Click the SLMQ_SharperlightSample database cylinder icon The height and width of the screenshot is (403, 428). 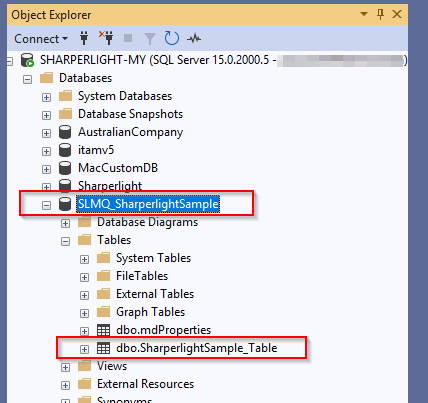click(65, 204)
